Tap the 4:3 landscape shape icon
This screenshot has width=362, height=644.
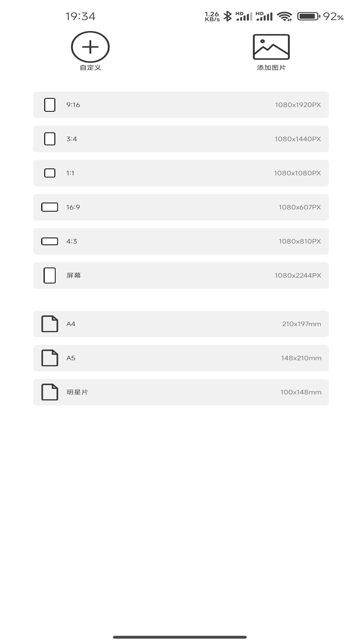point(50,241)
